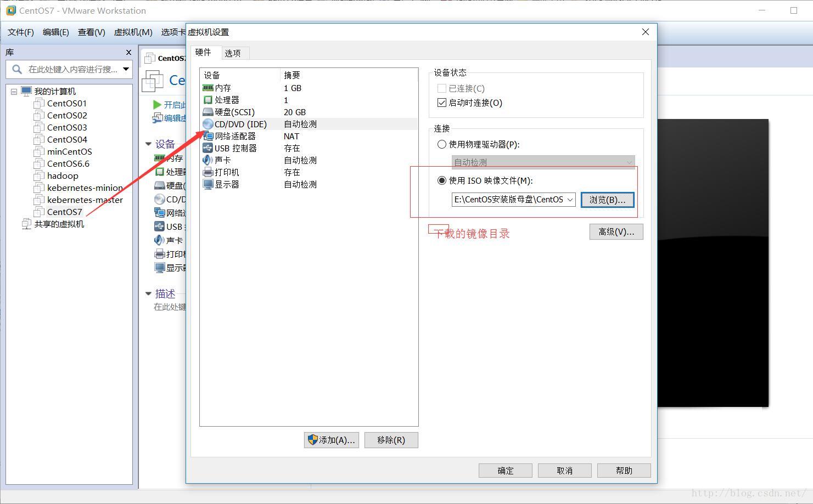Click the printer (打印机) icon in settings list
The image size is (813, 504).
[x=208, y=172]
